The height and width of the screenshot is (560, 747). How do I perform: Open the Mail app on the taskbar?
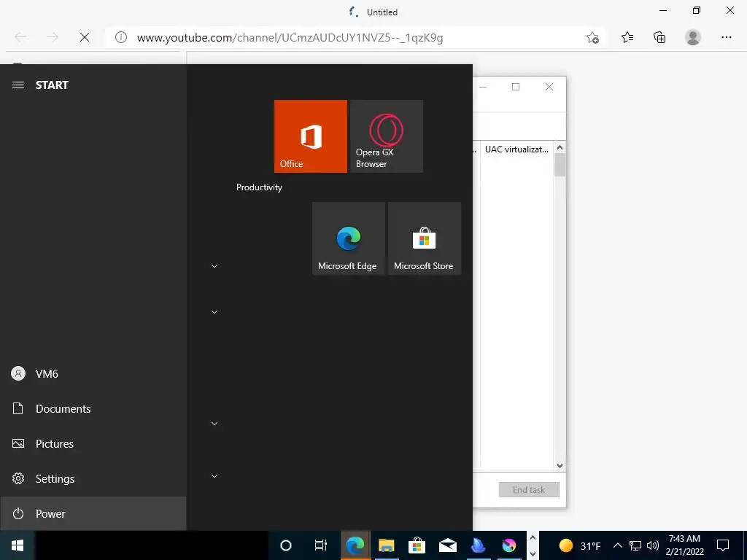pos(448,545)
